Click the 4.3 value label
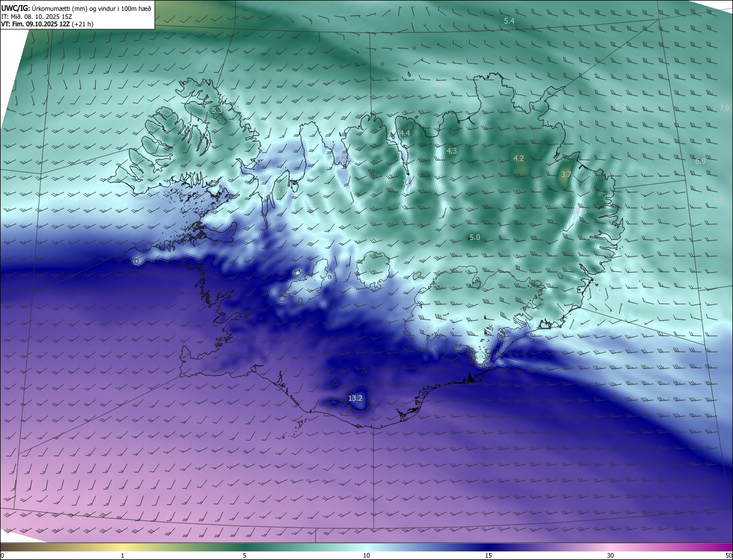This screenshot has height=560, width=733. coord(451,151)
